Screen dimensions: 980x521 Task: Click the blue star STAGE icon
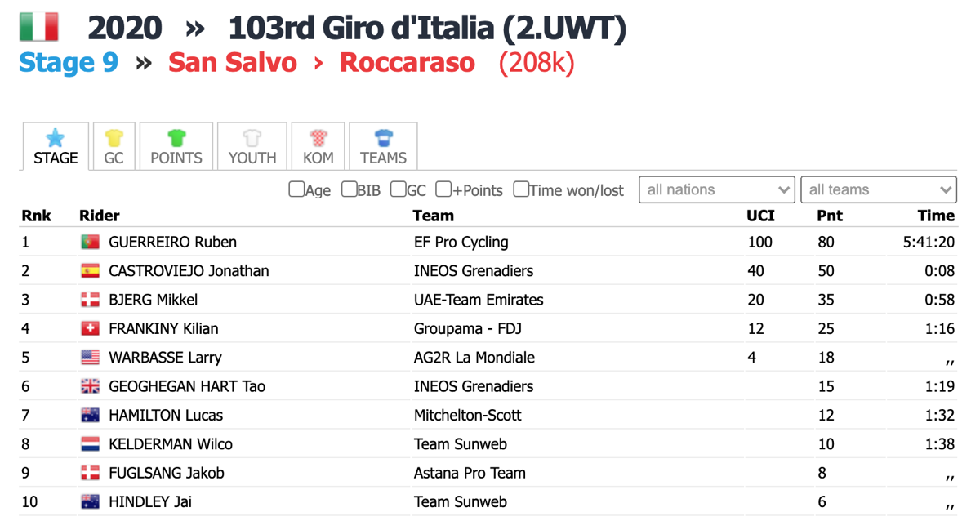[56, 137]
